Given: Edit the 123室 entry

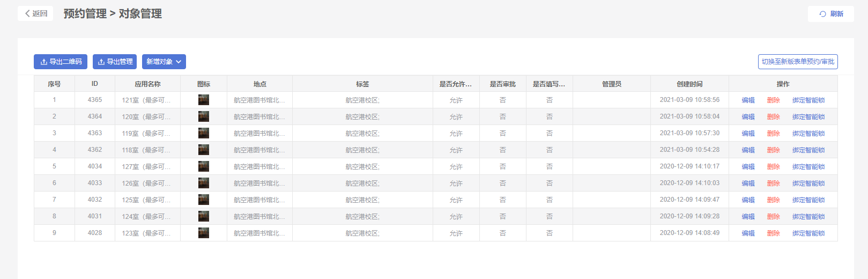Looking at the screenshot, I should coord(748,233).
